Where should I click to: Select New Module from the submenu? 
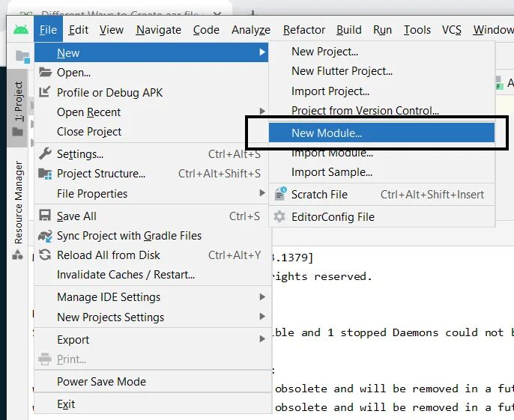point(327,133)
